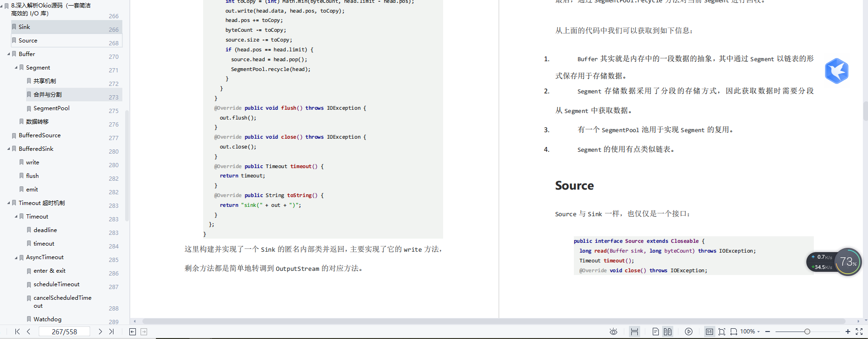Start slideshow playback
868x339 pixels.
[689, 332]
